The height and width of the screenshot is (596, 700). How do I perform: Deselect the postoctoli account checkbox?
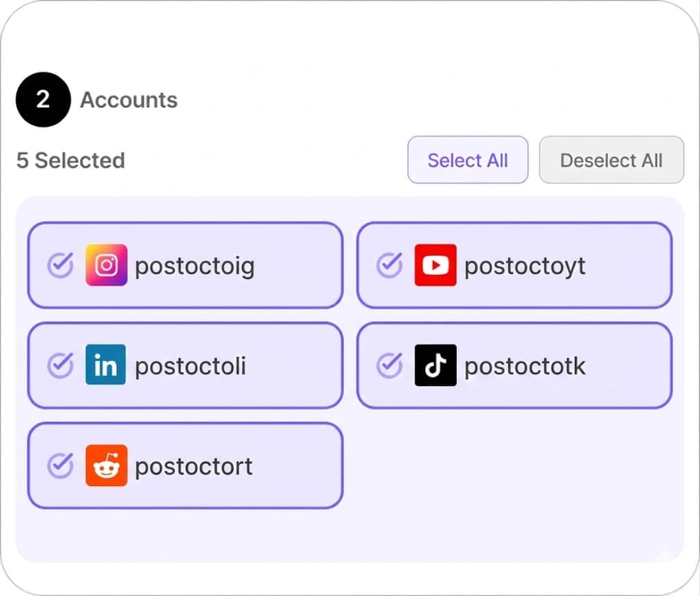point(60,365)
